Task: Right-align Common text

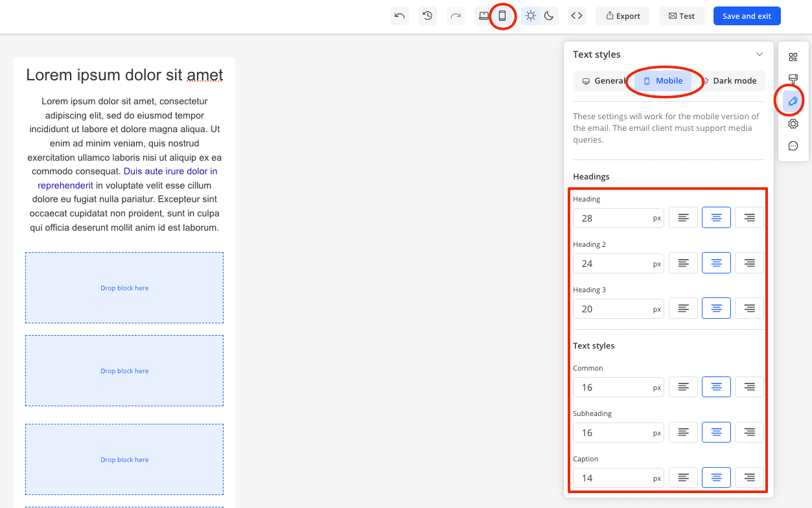Action: 749,387
